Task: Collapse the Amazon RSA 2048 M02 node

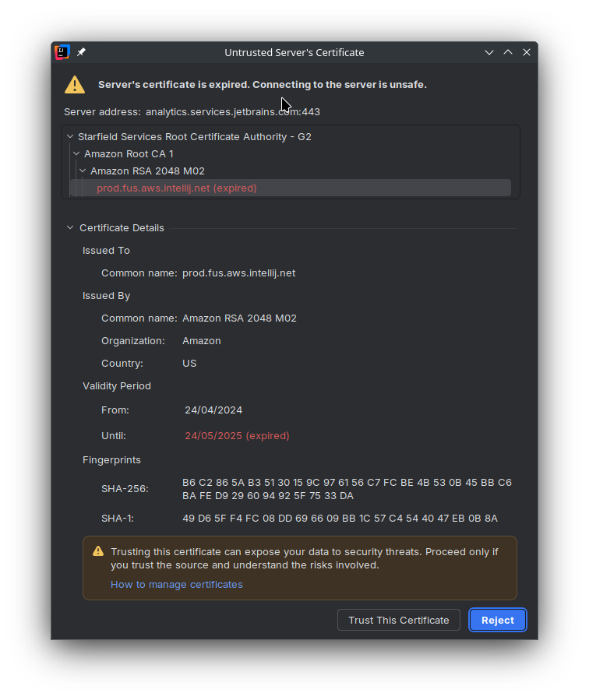Action: [x=83, y=171]
